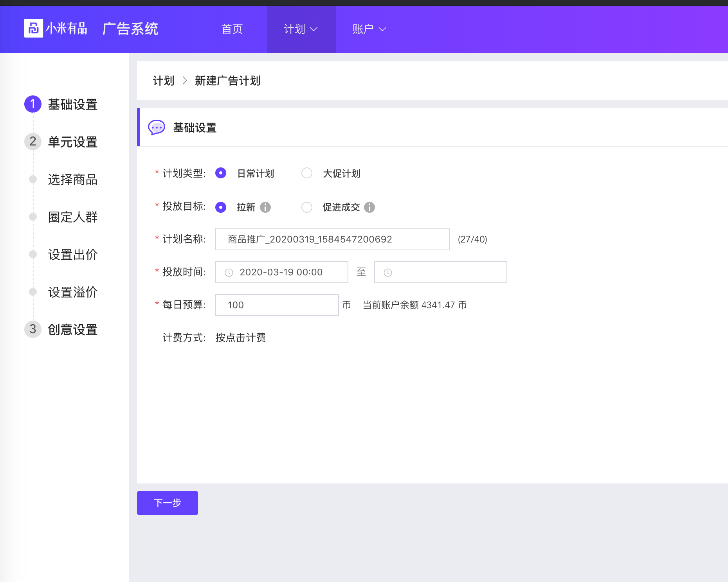Expand the 计划 dropdown in top navigation
Viewport: 728px width, 582px height.
[x=301, y=29]
